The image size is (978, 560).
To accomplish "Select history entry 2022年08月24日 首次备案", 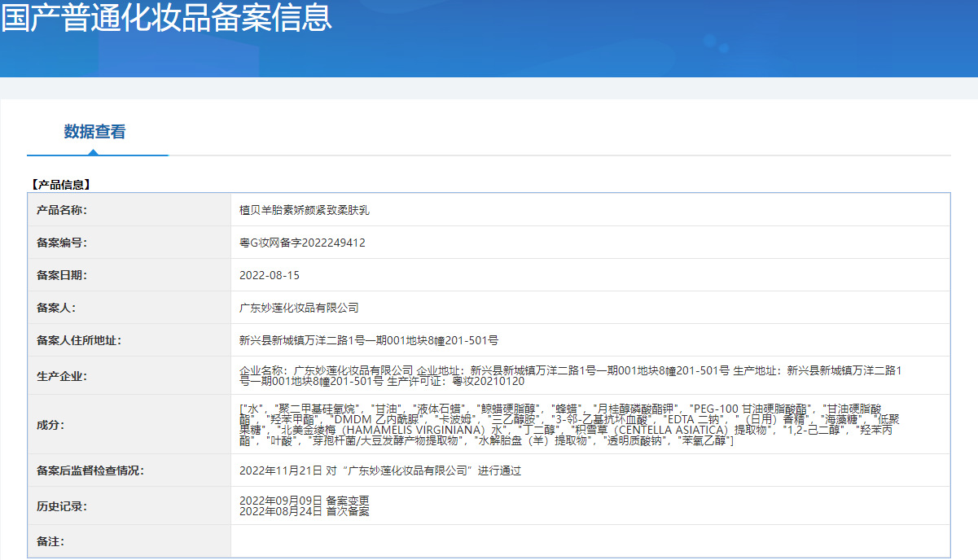I will [x=305, y=512].
